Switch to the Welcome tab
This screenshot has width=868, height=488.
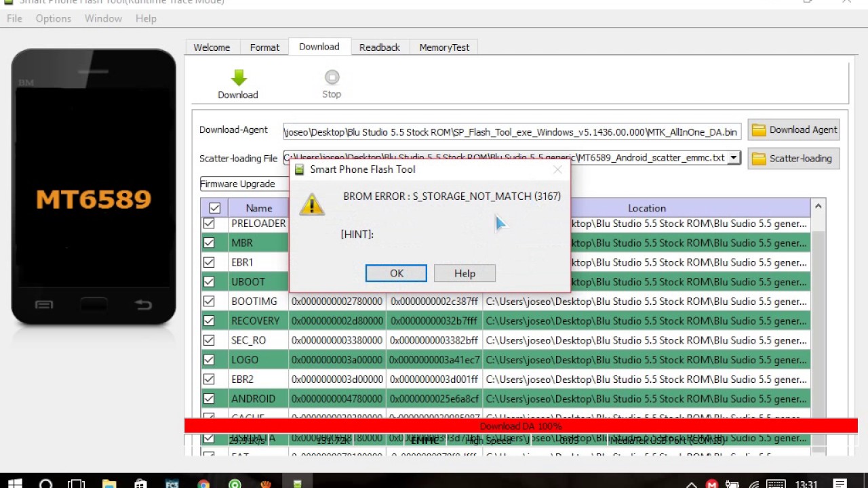coord(212,47)
